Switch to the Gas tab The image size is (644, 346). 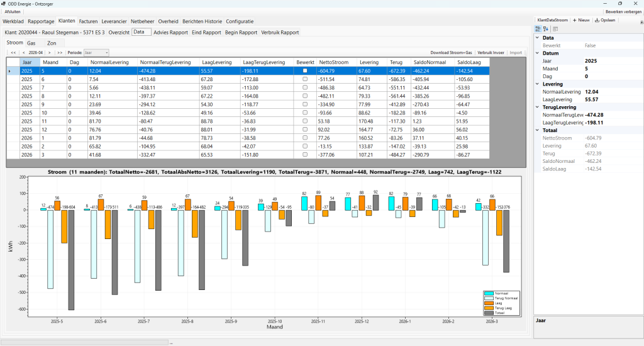tap(31, 43)
